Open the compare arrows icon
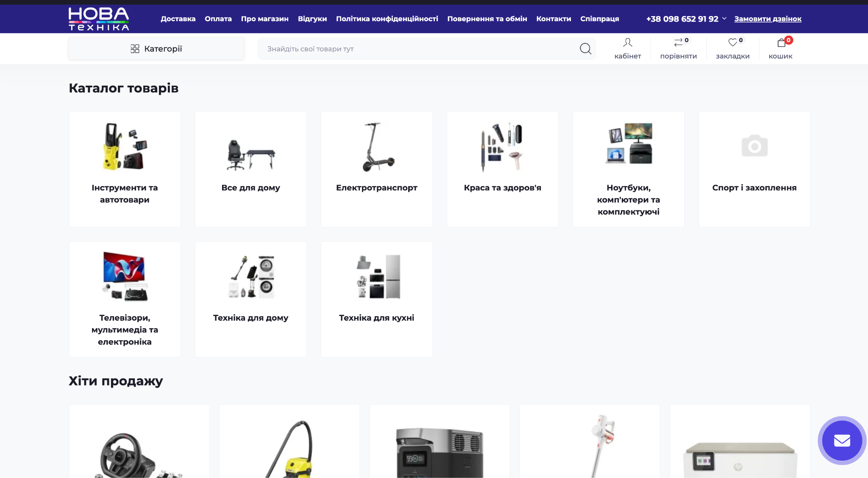Image resolution: width=868 pixels, height=478 pixels. [678, 42]
